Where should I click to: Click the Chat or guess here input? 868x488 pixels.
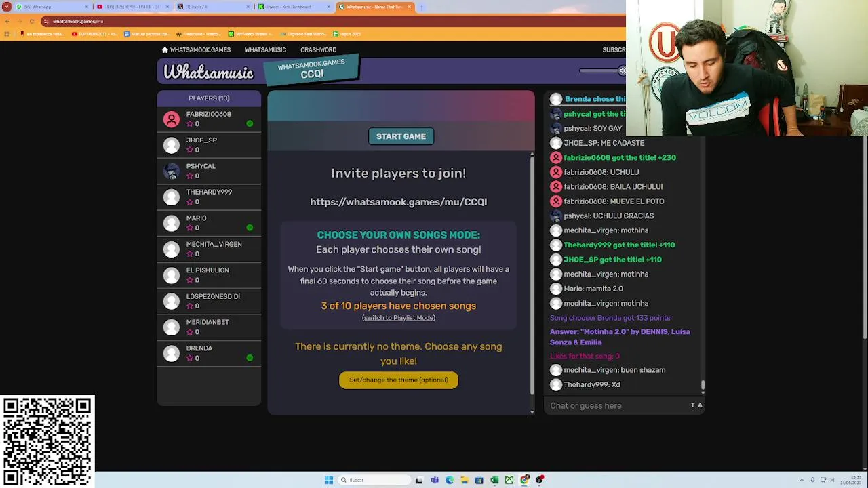pyautogui.click(x=617, y=405)
